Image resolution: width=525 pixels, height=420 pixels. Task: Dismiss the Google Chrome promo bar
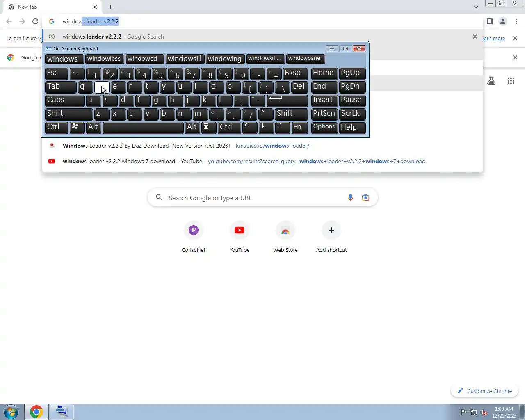[x=515, y=57]
